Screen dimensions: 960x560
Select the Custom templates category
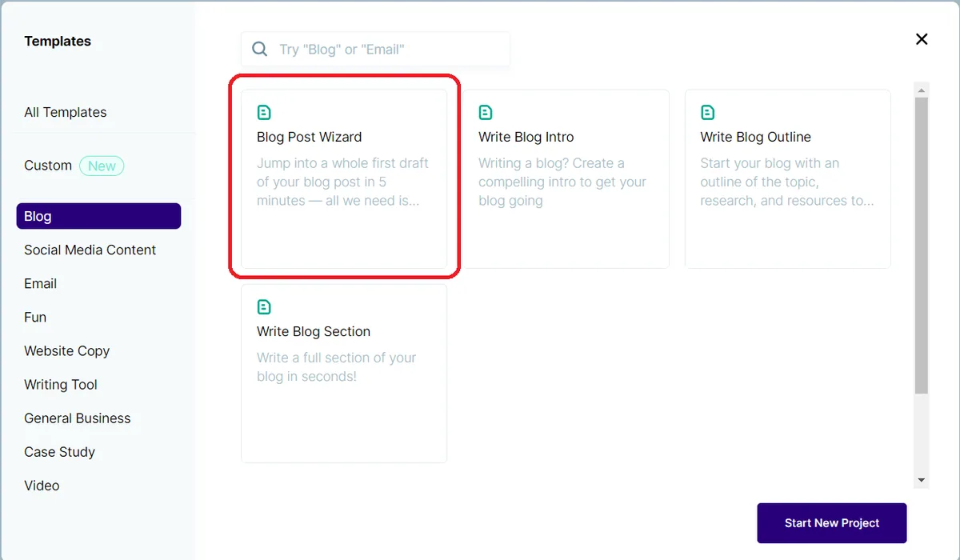[48, 166]
